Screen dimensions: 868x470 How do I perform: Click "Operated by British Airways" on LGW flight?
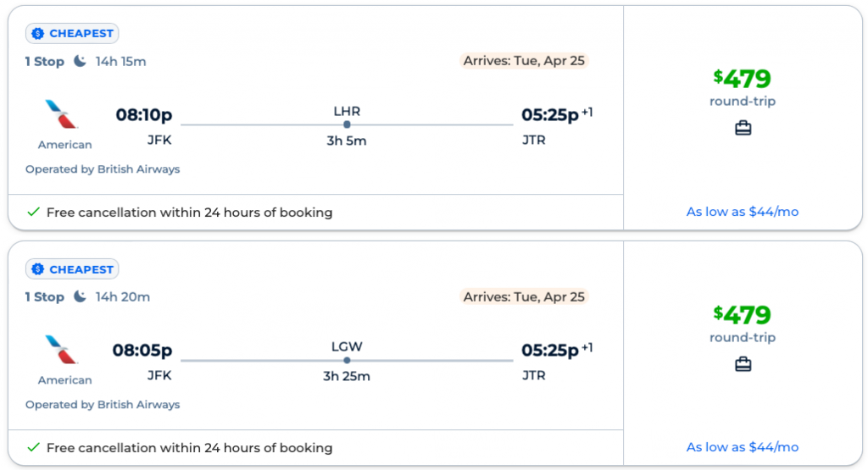(103, 405)
